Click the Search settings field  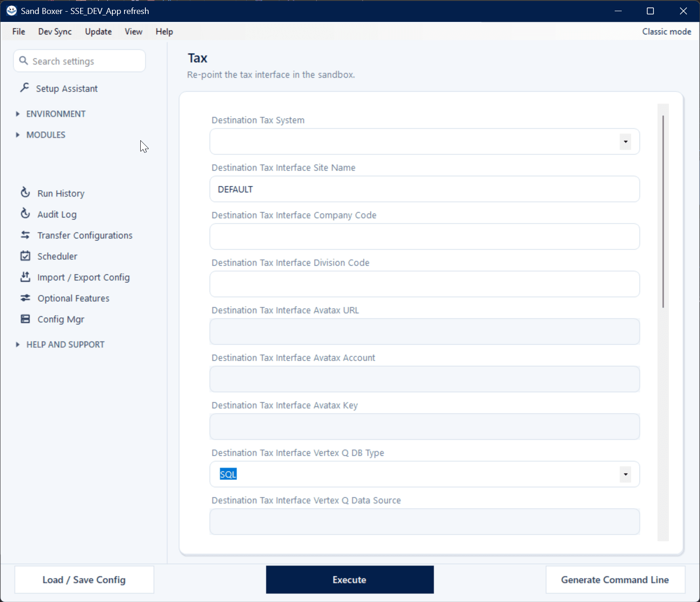tap(80, 61)
